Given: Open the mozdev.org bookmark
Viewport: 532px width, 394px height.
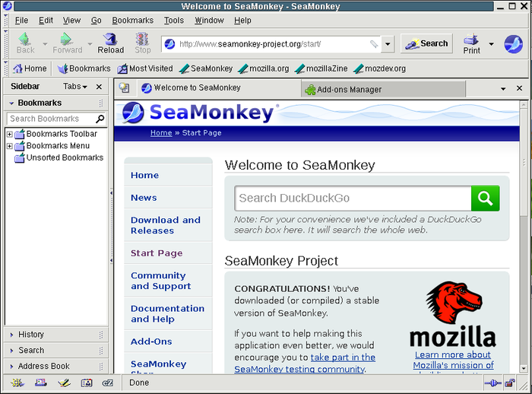Looking at the screenshot, I should tap(379, 68).
